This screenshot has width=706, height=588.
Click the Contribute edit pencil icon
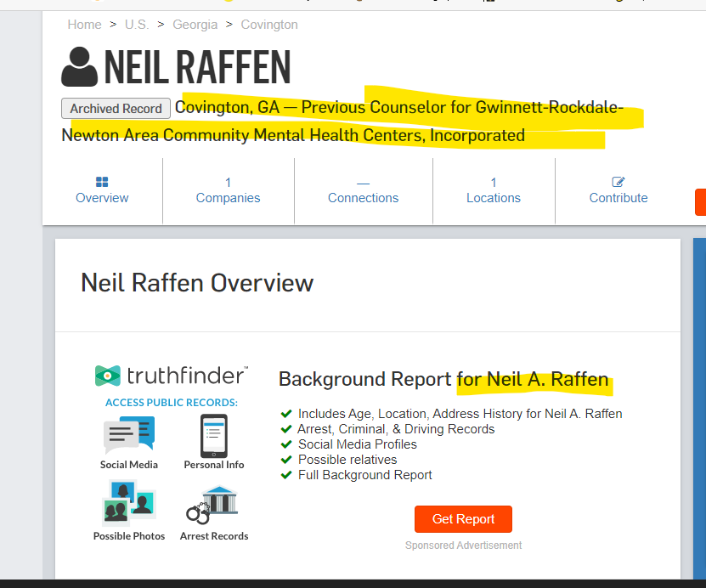(618, 182)
